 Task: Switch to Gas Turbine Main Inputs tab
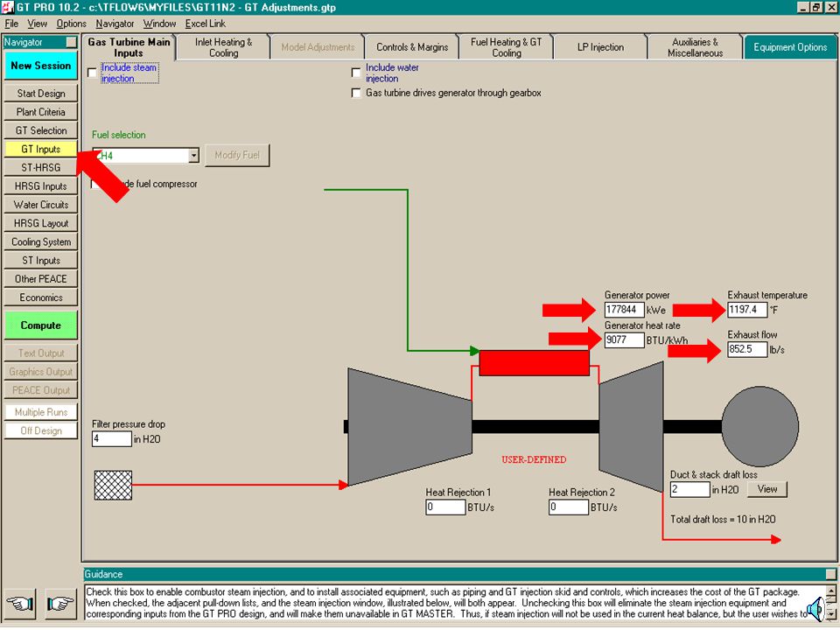pyautogui.click(x=129, y=47)
